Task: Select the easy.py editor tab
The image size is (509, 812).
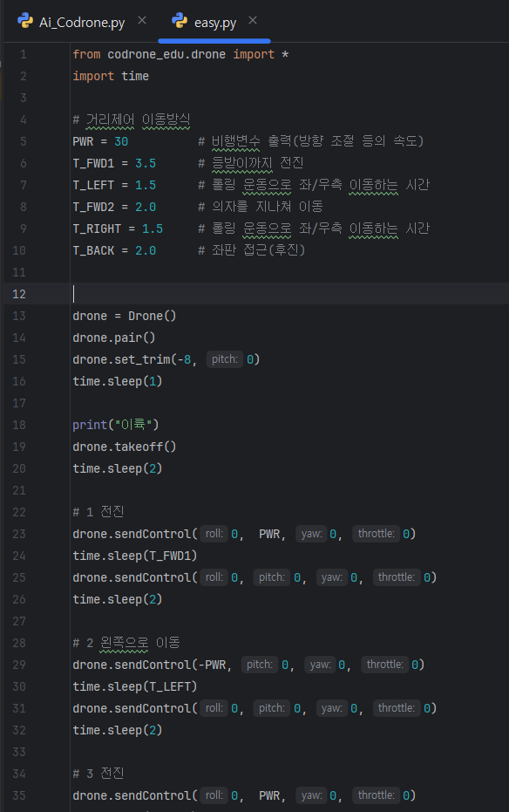Action: pos(215,23)
